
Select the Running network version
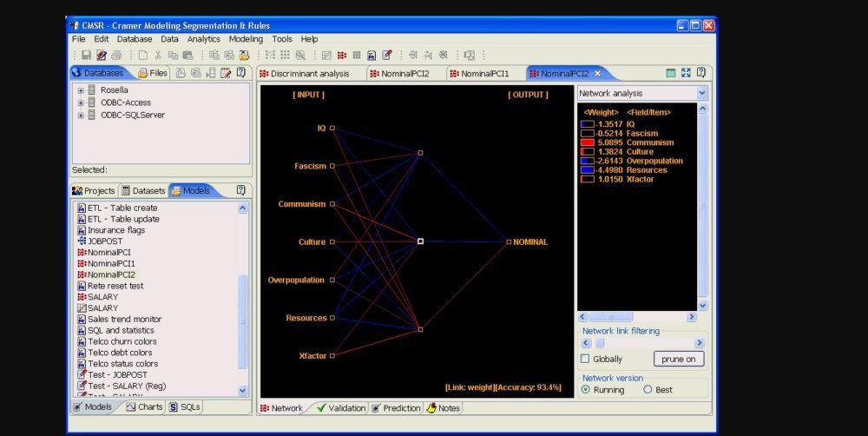click(x=585, y=390)
